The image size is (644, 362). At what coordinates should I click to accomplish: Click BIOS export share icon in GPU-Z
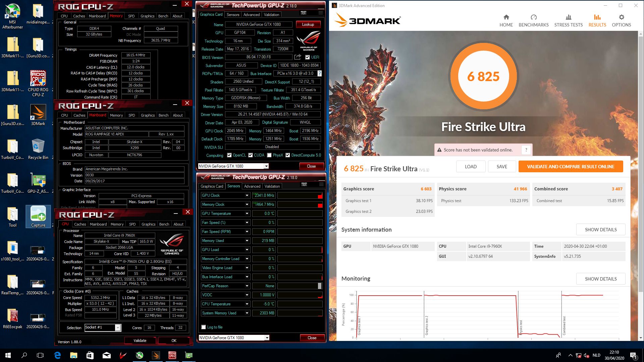298,57
